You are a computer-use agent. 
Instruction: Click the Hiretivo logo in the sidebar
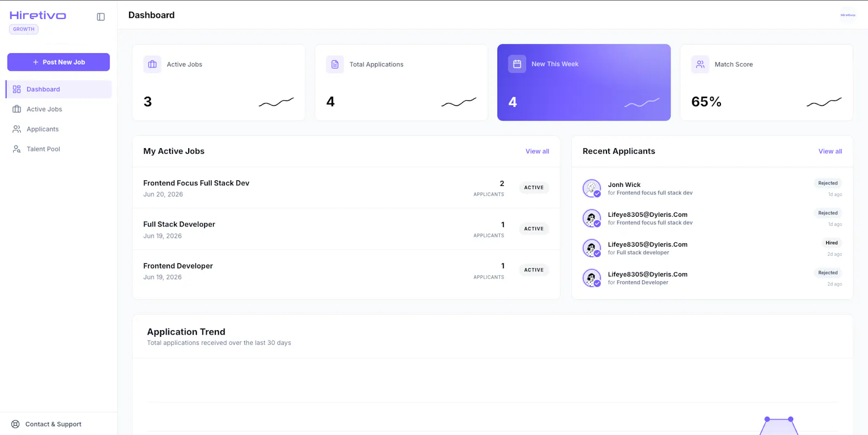click(38, 15)
